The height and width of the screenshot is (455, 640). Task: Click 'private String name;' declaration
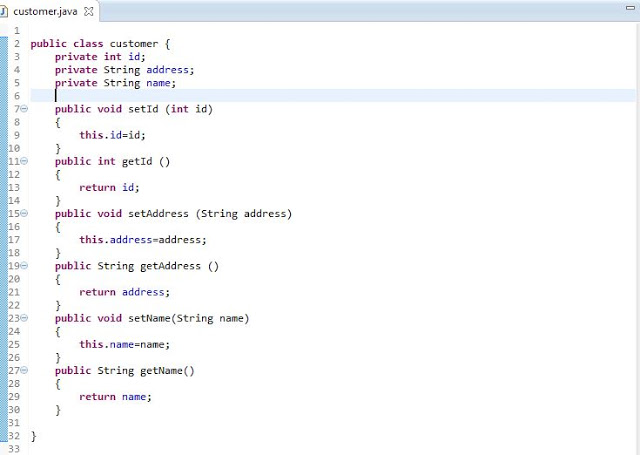(x=116, y=83)
